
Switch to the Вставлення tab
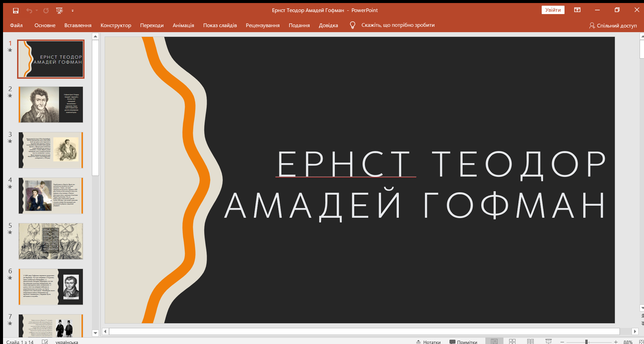click(78, 25)
